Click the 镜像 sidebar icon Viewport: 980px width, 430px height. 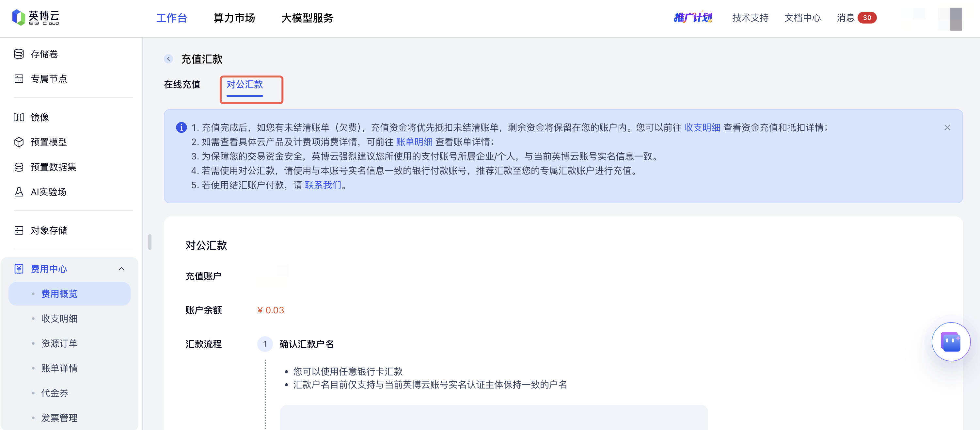[x=19, y=117]
